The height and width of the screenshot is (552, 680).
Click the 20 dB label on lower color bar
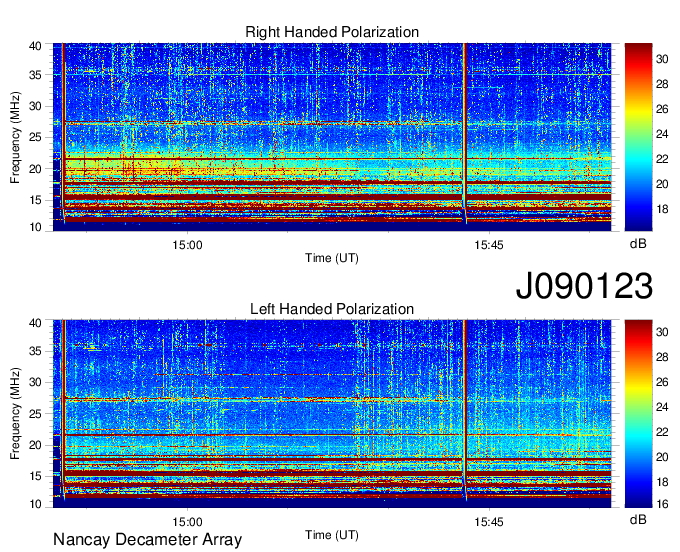[662, 457]
